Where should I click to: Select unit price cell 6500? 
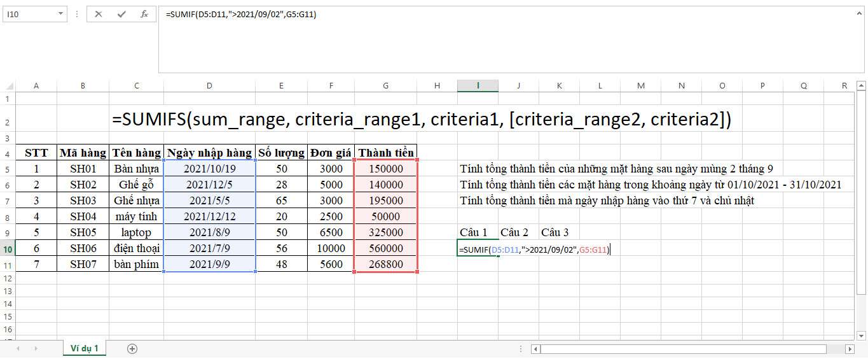click(x=331, y=232)
